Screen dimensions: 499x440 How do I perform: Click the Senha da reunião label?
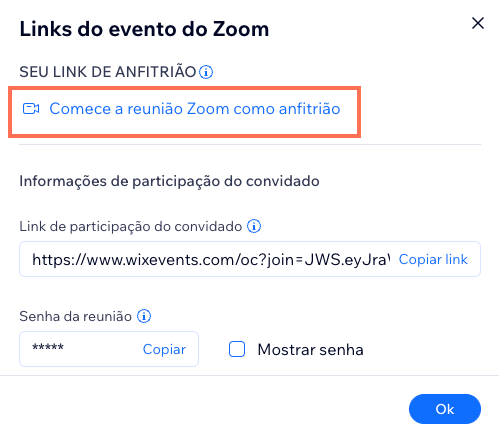click(76, 316)
